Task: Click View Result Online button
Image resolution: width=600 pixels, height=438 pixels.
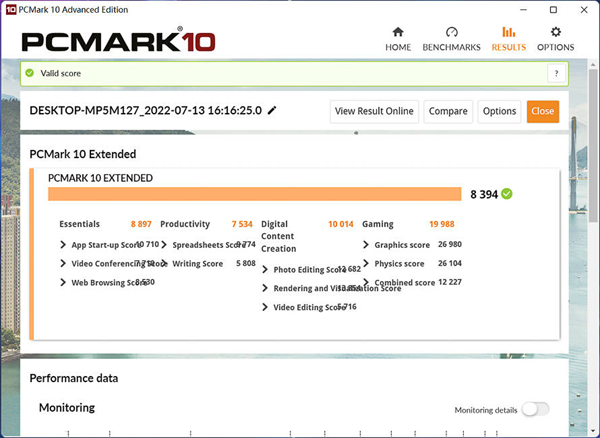Action: pyautogui.click(x=373, y=111)
